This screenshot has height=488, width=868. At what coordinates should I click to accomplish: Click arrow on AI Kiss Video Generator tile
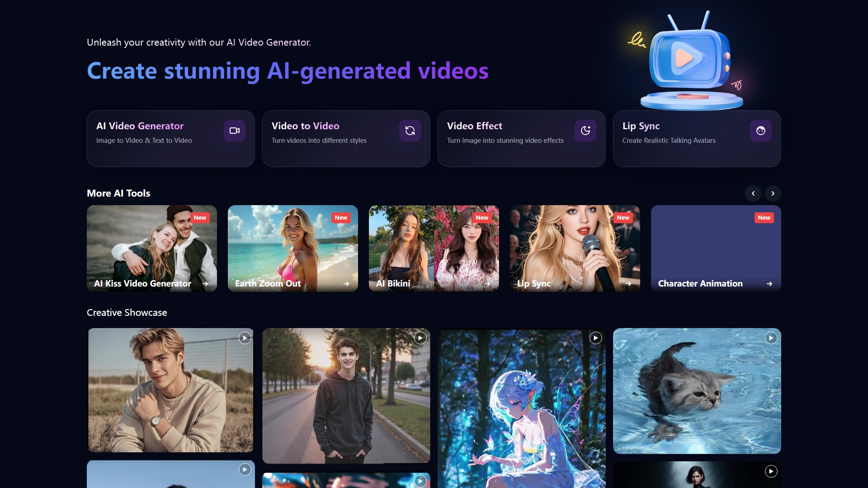click(205, 284)
